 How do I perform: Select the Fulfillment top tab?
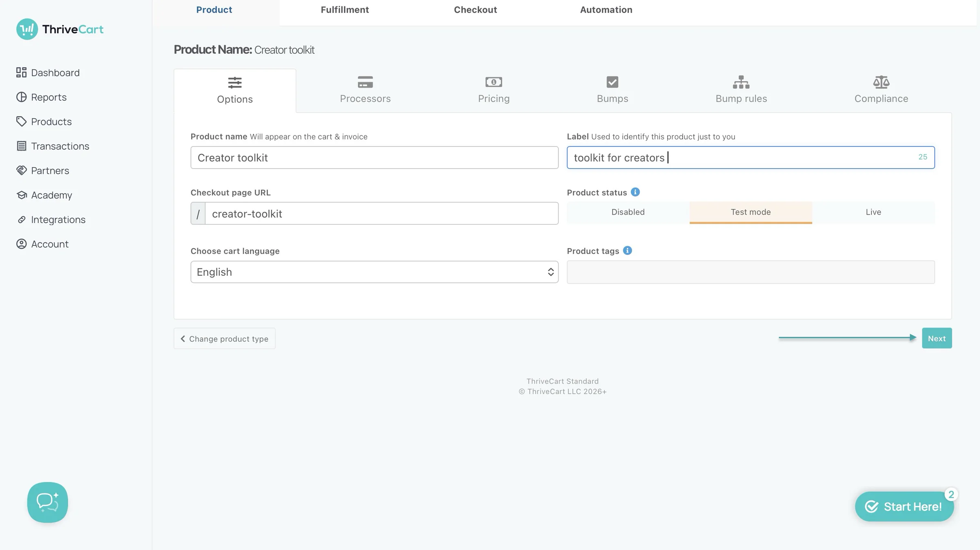coord(345,10)
